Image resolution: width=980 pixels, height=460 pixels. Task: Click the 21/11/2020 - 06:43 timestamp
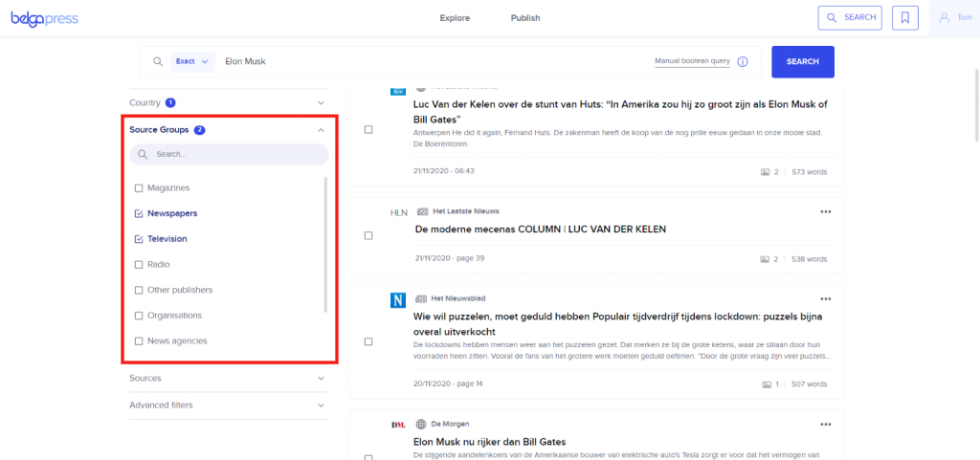[444, 170]
